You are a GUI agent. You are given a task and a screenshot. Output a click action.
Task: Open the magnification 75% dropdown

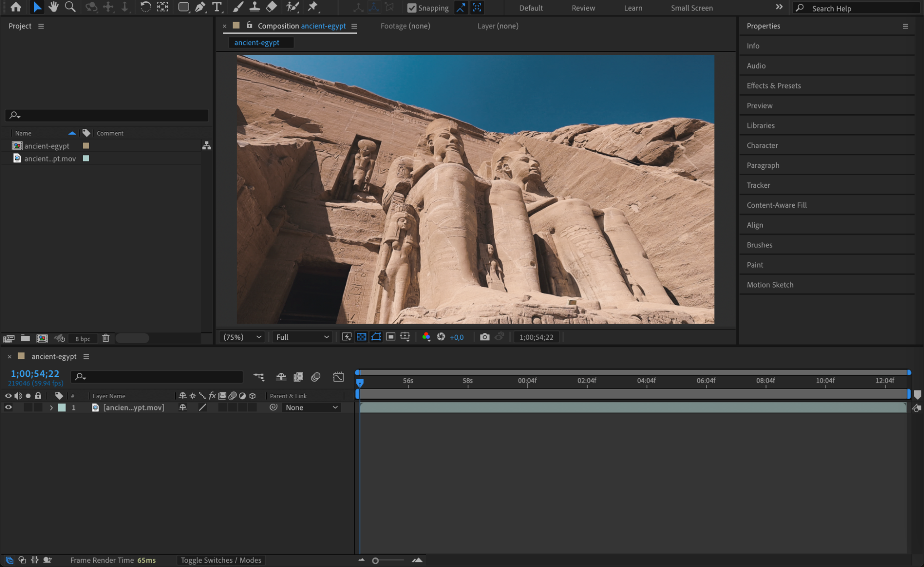click(242, 337)
